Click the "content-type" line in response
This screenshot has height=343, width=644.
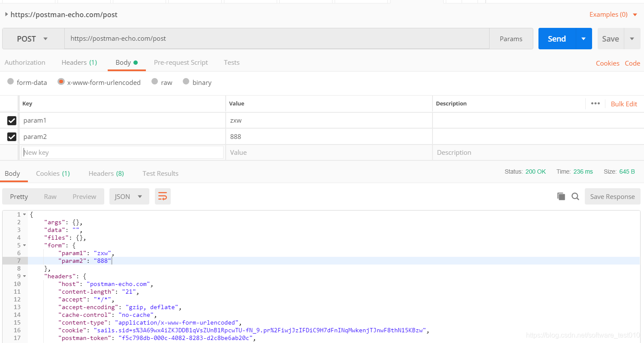point(150,322)
